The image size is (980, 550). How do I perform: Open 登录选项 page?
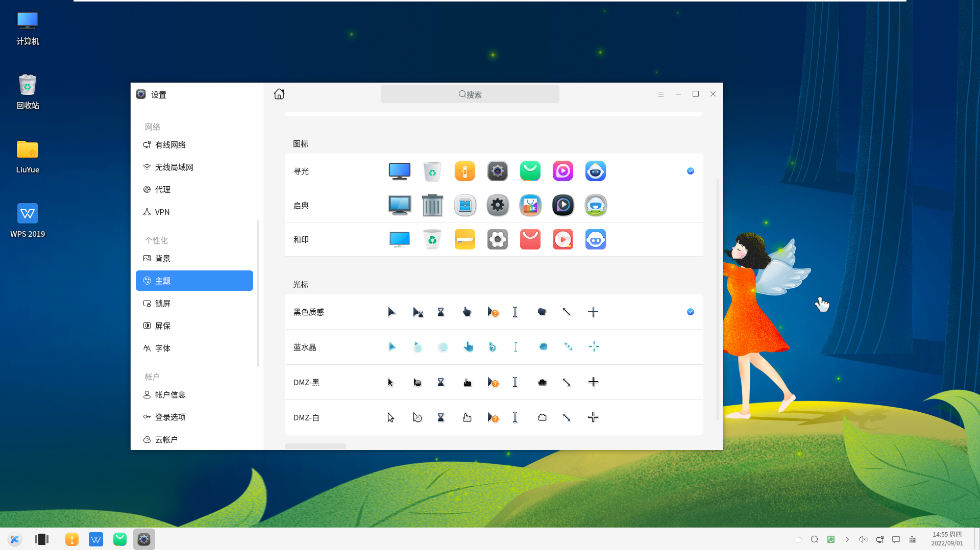coord(194,417)
